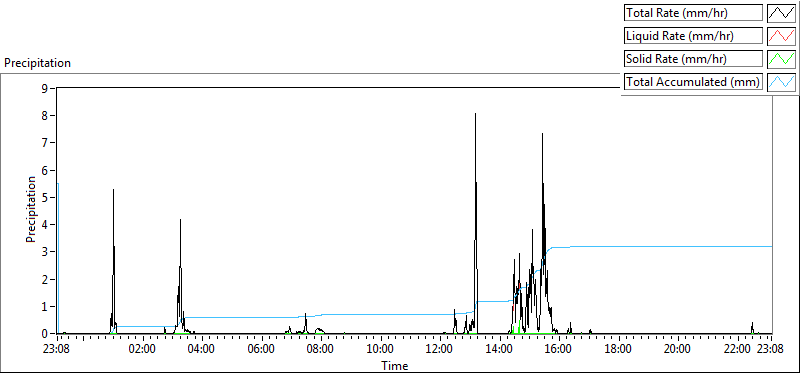Click the rate spike peak near 15:30
The height and width of the screenshot is (373, 800).
click(x=542, y=134)
